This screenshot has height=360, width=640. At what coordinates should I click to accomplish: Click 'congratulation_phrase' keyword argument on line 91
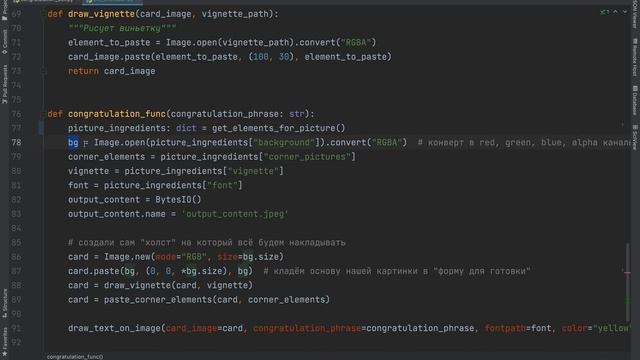[307, 328]
